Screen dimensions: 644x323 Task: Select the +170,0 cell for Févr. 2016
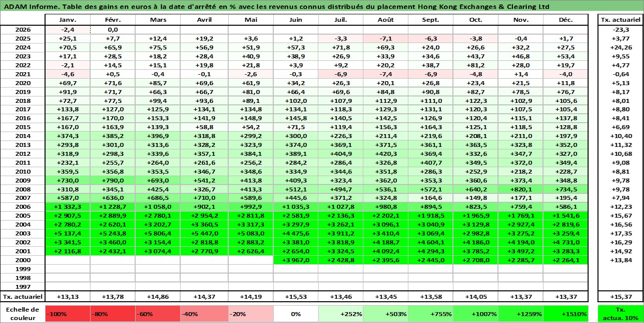point(112,119)
